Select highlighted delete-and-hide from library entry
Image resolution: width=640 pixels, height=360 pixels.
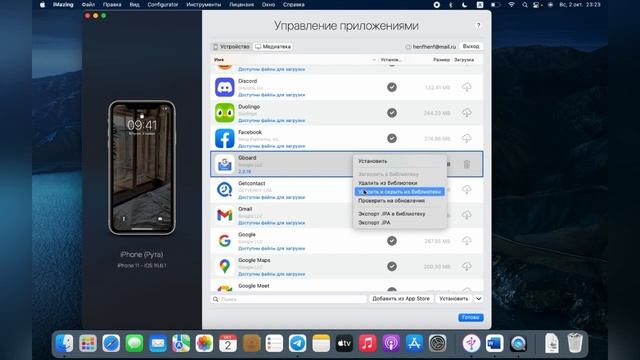coord(400,192)
